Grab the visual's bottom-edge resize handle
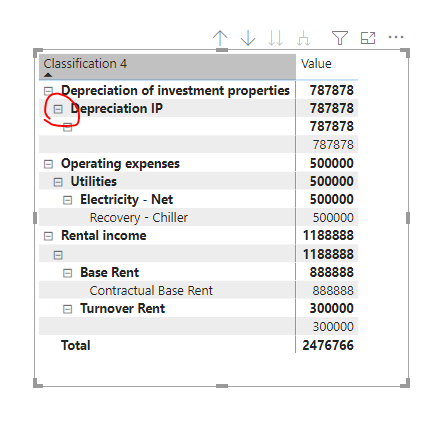425x432 pixels. (222, 386)
